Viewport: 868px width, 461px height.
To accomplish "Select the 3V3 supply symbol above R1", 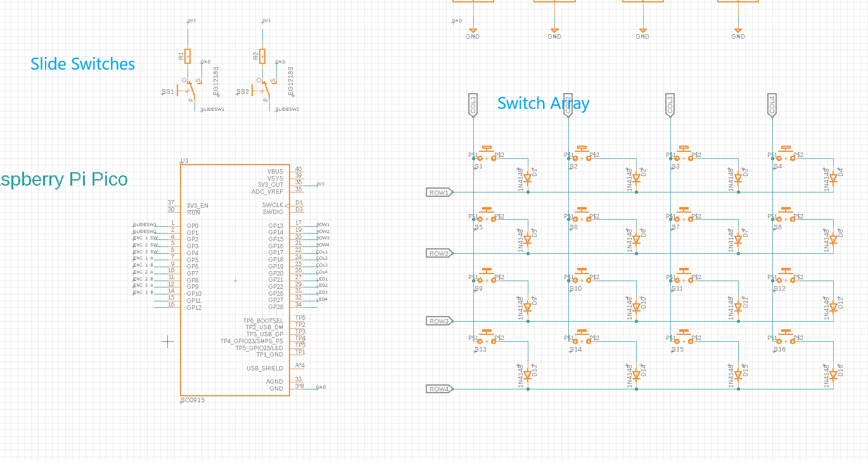I will click(187, 22).
